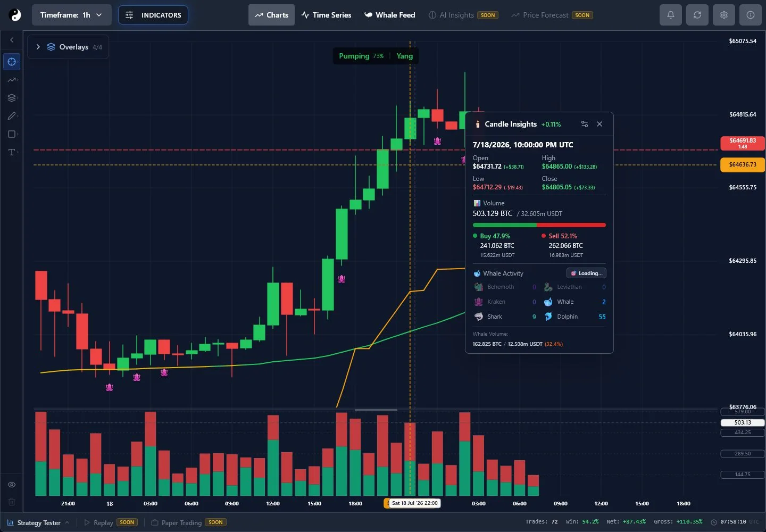Click the 7/18/2026, 10:00:00 PM UTC timestamp
Viewport: 766px width, 532px height.
(x=523, y=145)
